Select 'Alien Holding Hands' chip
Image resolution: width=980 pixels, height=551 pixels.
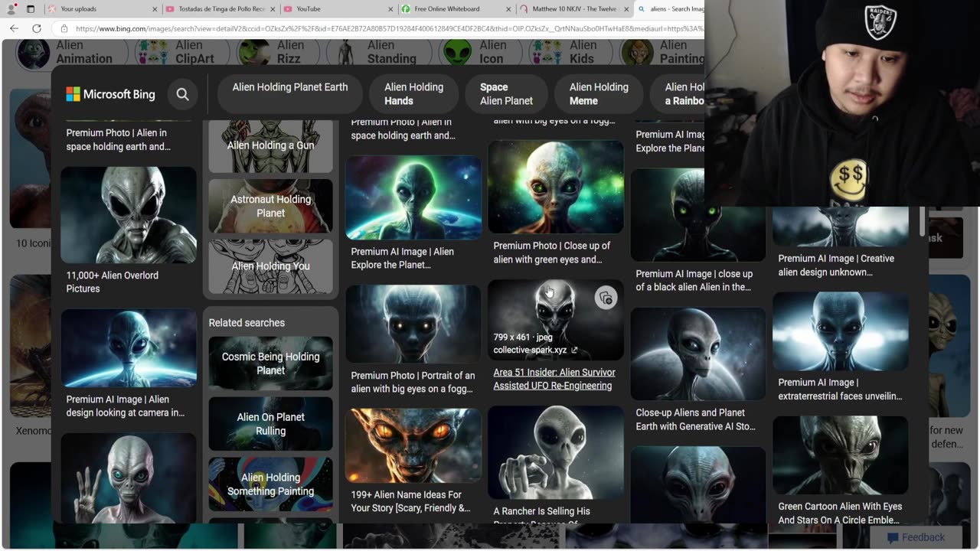point(413,93)
